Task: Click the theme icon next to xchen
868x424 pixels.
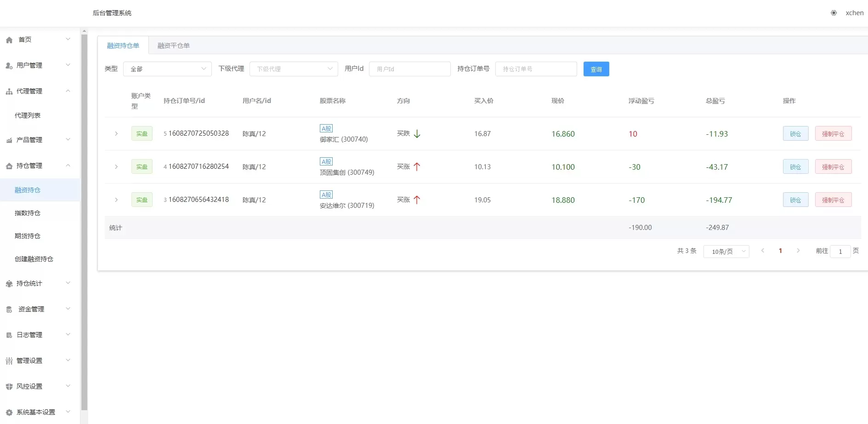Action: click(834, 13)
